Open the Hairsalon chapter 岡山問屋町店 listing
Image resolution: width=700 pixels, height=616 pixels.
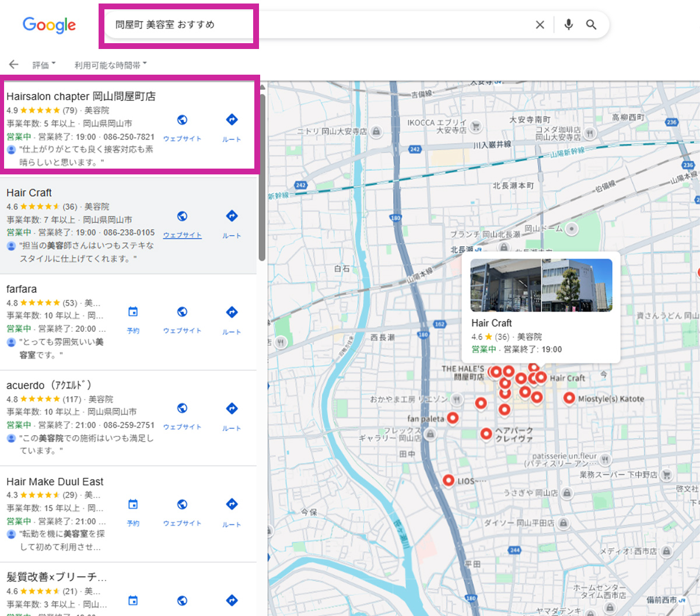tap(81, 96)
